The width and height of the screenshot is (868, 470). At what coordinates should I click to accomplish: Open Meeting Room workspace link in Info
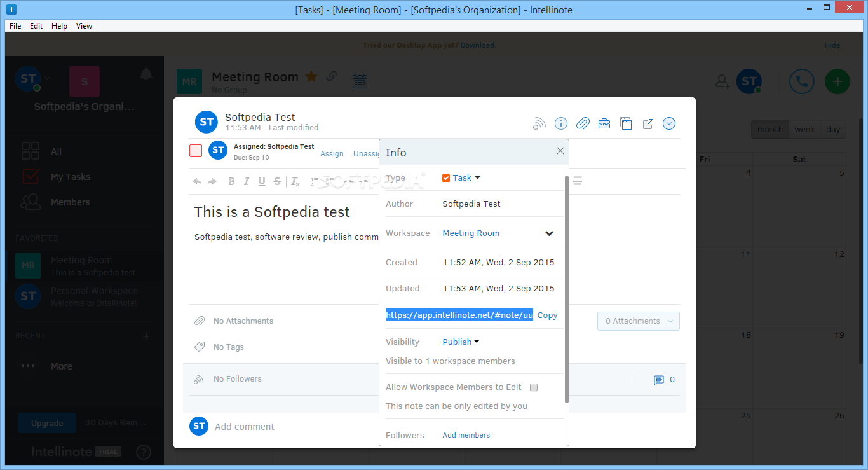click(471, 233)
